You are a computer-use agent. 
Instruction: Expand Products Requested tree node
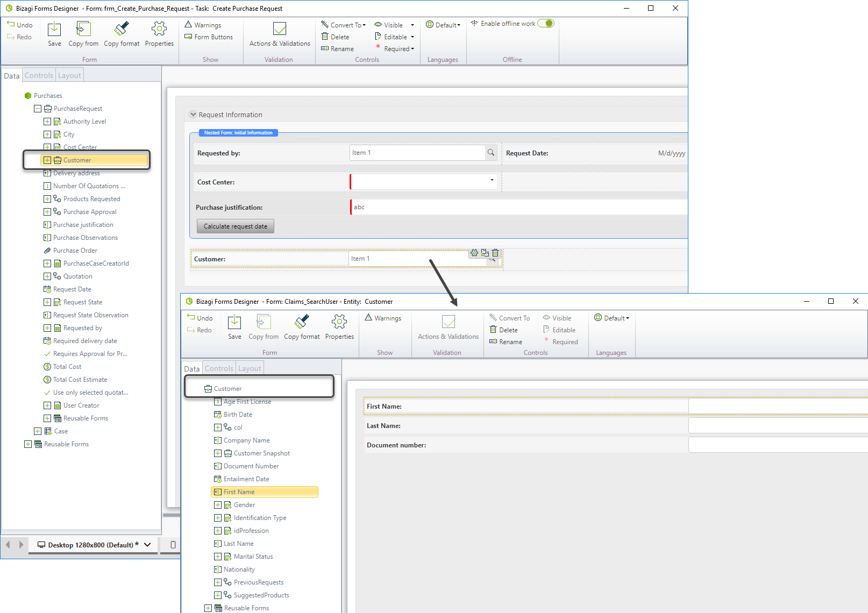[47, 199]
